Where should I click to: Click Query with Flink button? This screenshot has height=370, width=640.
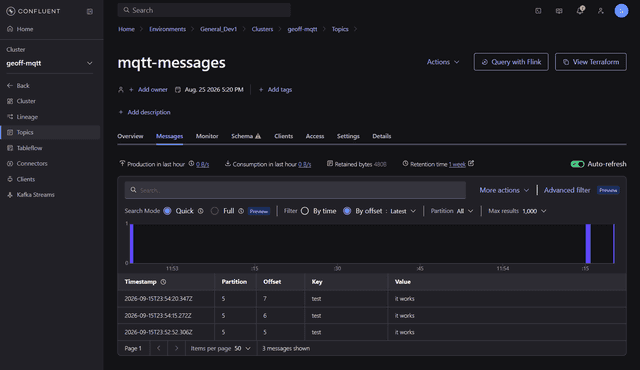tap(511, 62)
